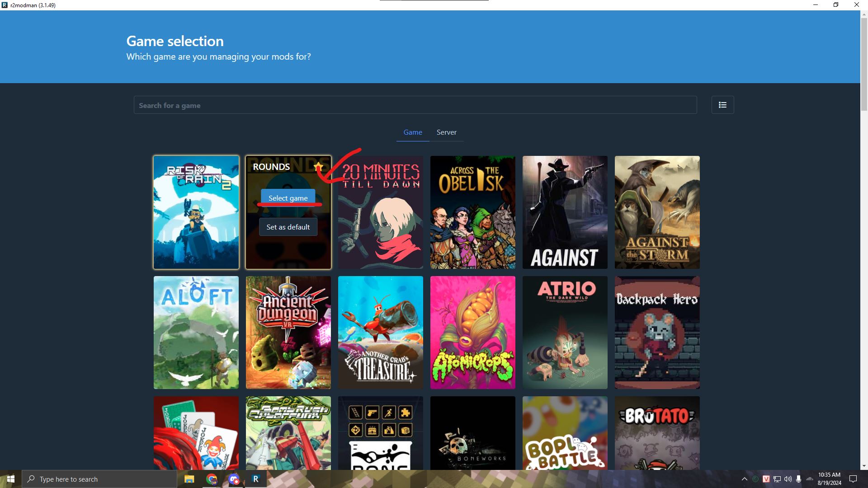Choose Atomicrops game thumbnail

[472, 333]
